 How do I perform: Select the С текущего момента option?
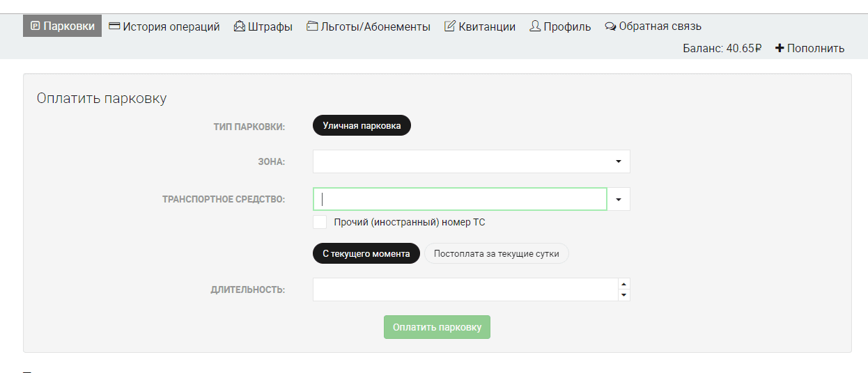point(366,253)
